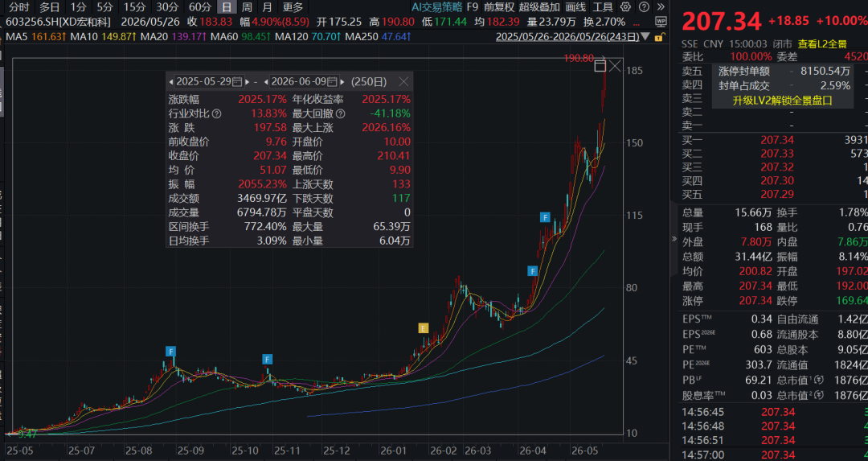
Task: Click 升级LV2解锁全景盘口 link
Action: pyautogui.click(x=782, y=101)
